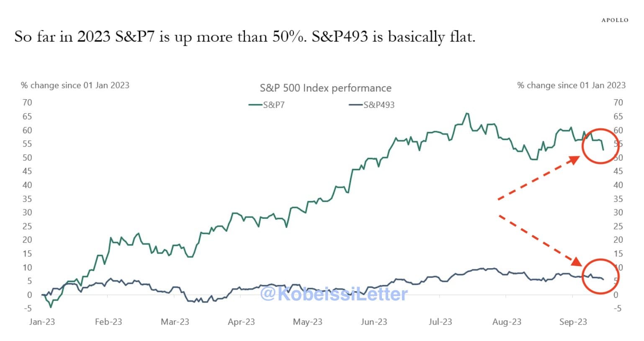Click the APOLLO logo text

pyautogui.click(x=615, y=20)
